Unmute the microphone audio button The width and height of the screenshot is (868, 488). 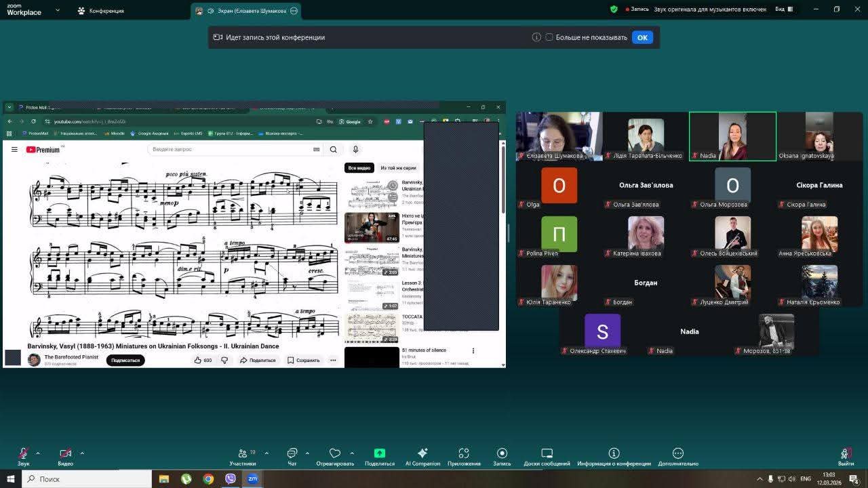click(x=24, y=455)
